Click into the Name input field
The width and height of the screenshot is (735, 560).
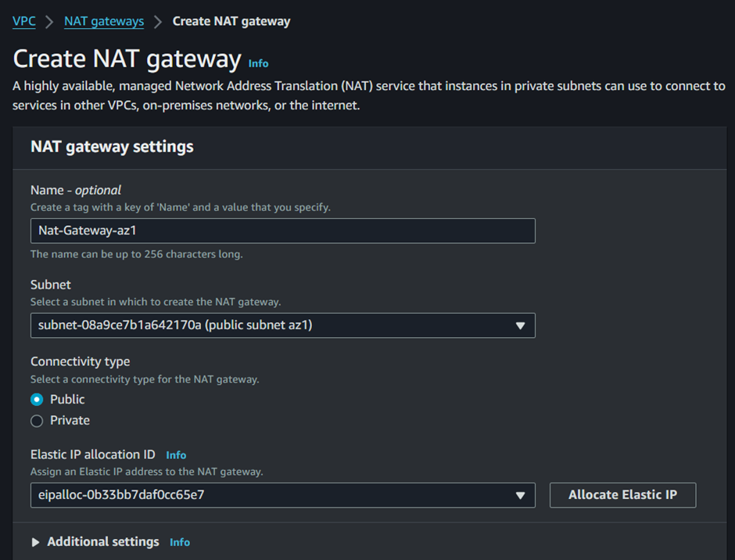[x=282, y=231]
